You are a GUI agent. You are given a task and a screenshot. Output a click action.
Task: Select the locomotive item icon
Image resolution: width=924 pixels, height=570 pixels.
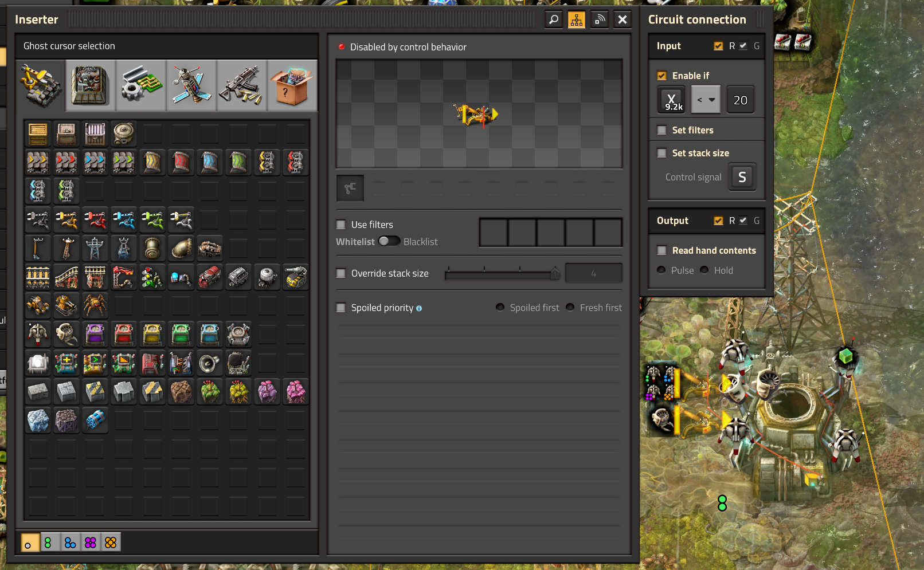(210, 277)
